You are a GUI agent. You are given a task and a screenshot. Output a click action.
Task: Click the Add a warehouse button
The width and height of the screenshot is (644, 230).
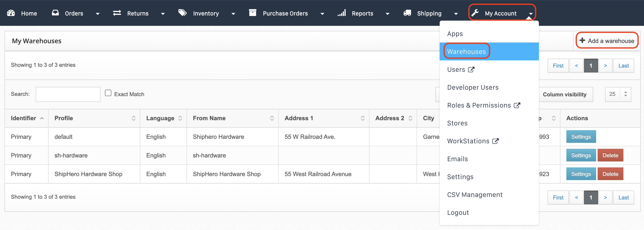[607, 40]
